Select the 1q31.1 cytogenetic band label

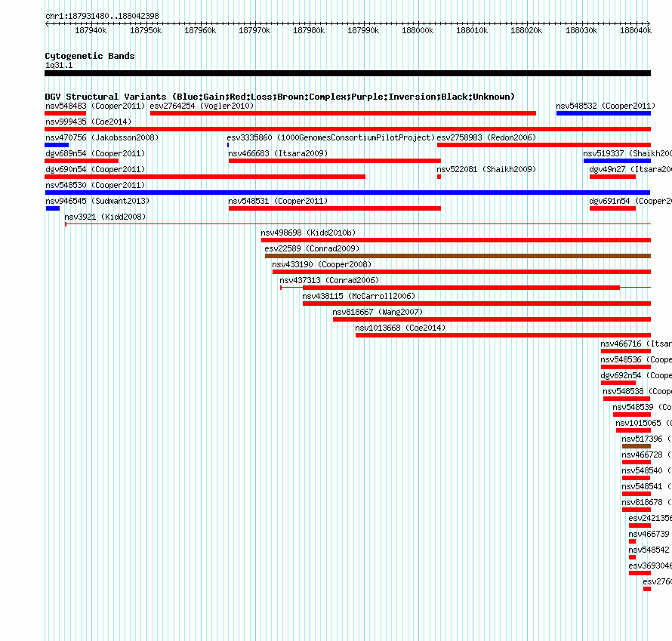click(x=59, y=65)
